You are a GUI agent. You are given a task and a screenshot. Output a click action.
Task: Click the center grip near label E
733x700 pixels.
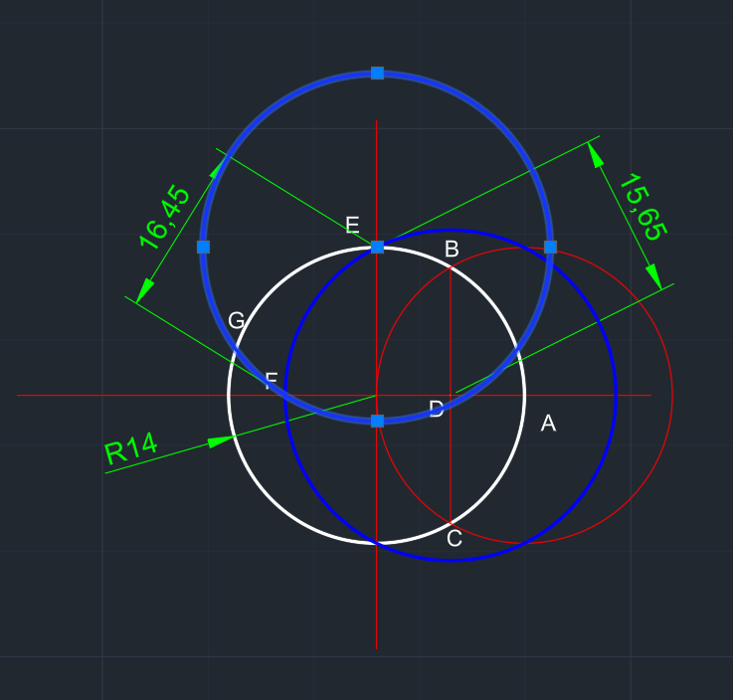pos(377,247)
